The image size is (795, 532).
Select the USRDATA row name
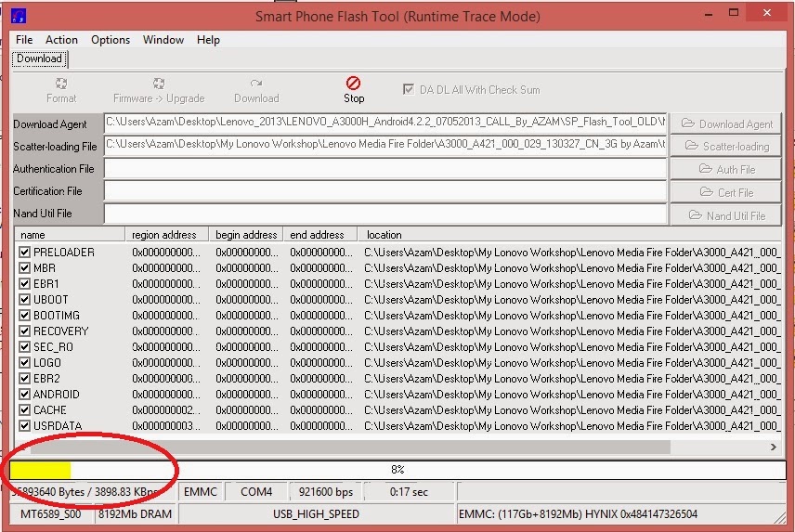point(58,425)
